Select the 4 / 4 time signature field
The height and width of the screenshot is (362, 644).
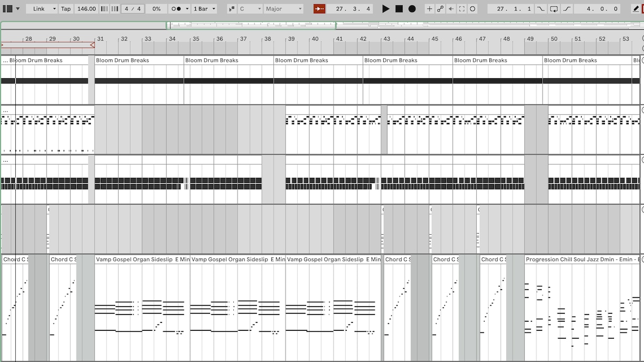click(x=131, y=8)
